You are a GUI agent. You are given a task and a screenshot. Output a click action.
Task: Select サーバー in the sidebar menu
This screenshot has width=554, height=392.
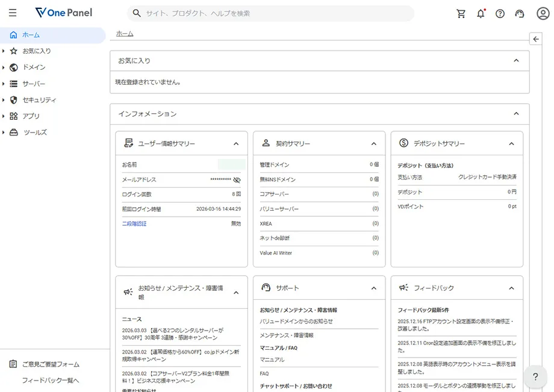click(34, 84)
